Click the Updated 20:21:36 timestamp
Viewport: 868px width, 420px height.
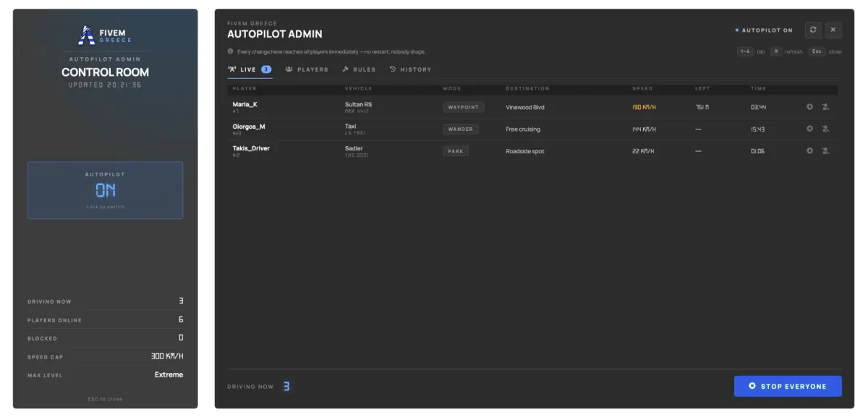click(105, 85)
